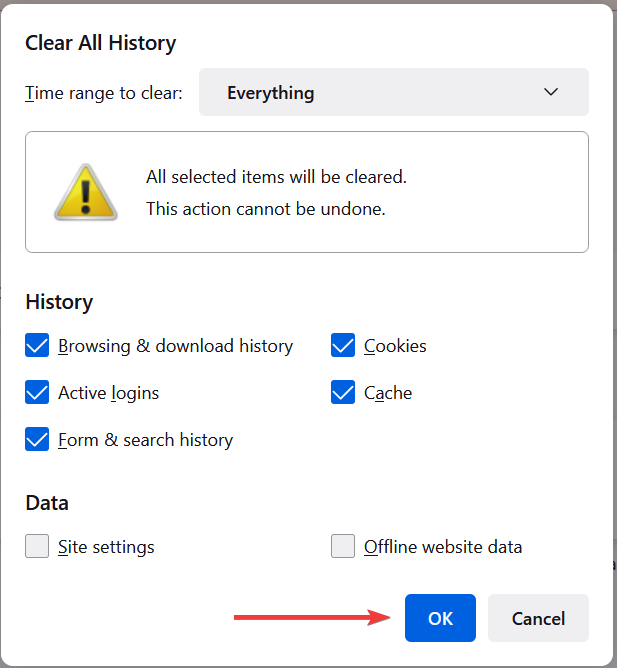Click the Cookies label text
The height and width of the screenshot is (668, 617).
[395, 346]
